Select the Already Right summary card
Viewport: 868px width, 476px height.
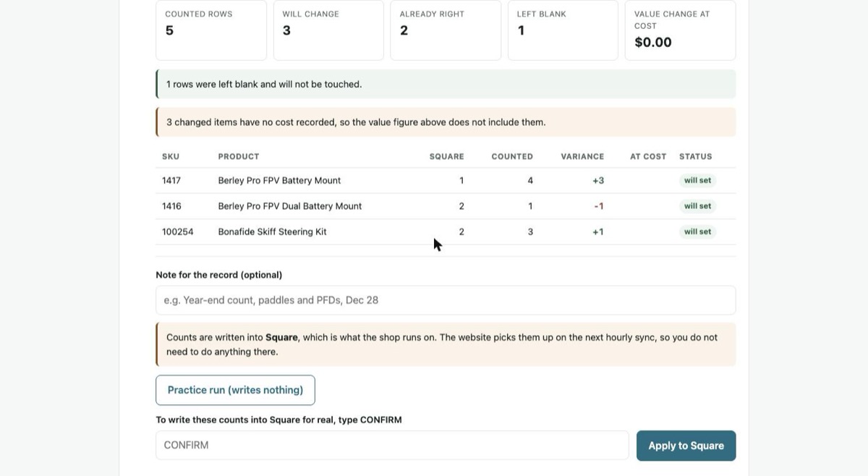(446, 30)
